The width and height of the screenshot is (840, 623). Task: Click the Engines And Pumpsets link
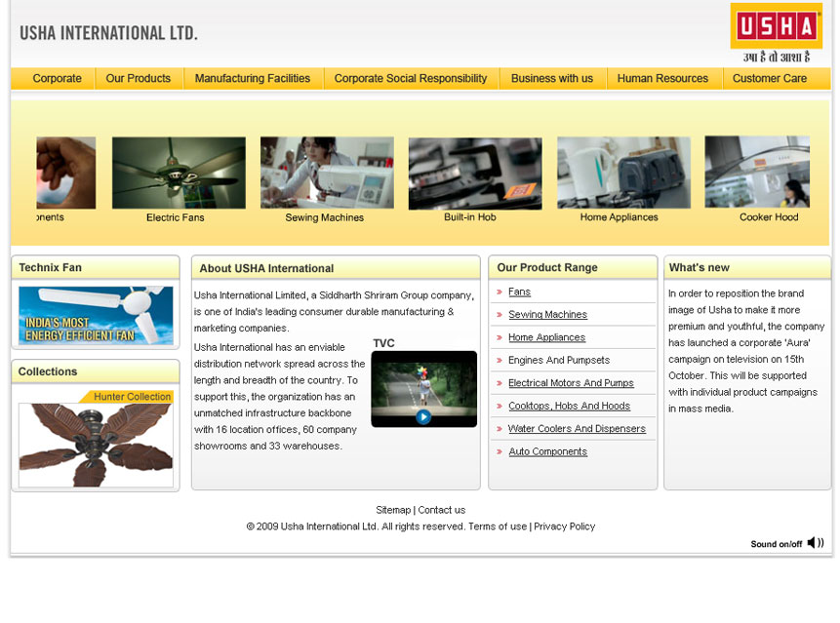point(558,361)
